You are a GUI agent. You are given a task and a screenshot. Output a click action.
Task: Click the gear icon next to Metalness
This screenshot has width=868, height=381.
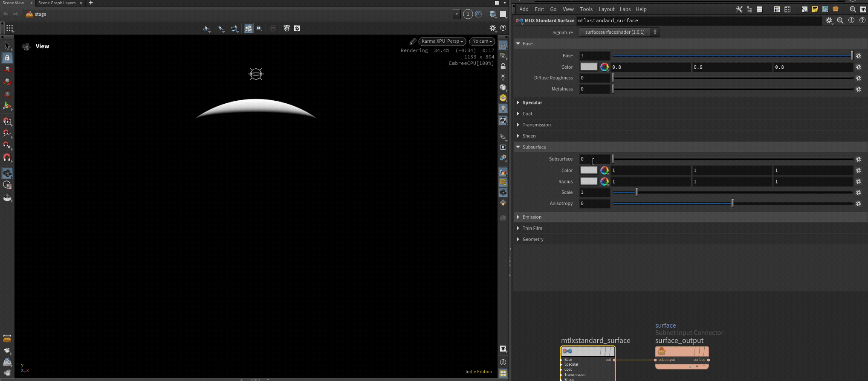[x=859, y=89]
